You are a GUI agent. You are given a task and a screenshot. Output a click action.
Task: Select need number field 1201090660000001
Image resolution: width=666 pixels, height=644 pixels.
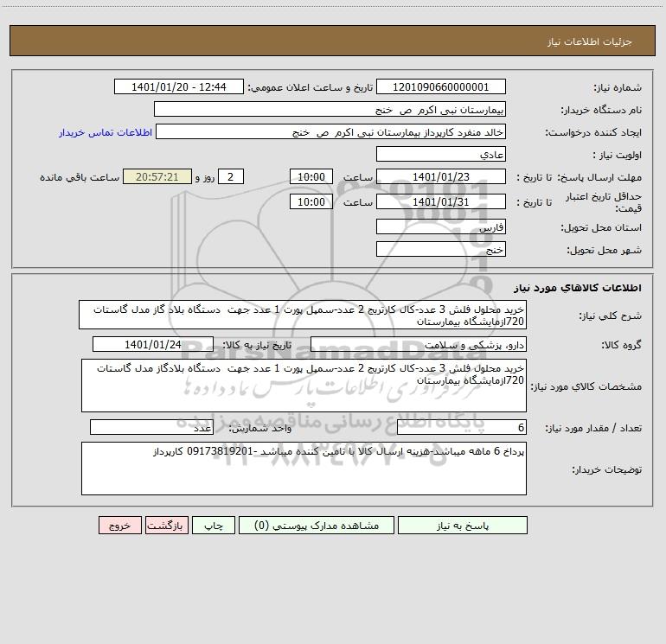pos(441,86)
